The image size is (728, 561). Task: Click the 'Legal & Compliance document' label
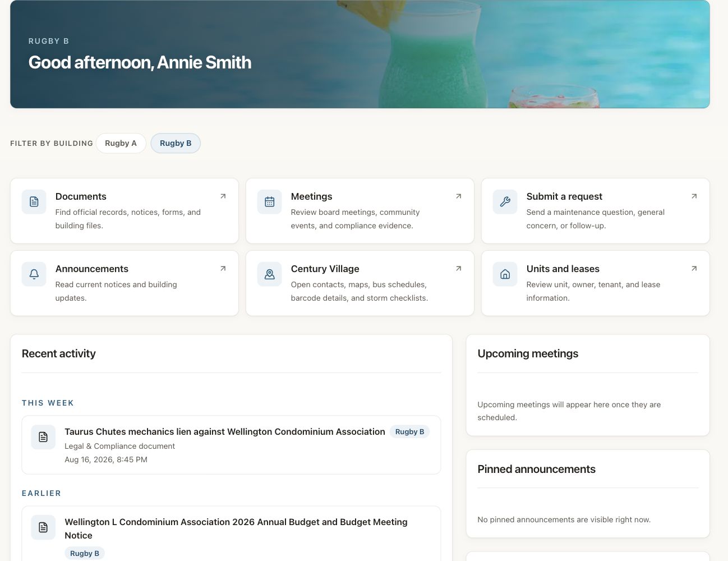pyautogui.click(x=119, y=446)
